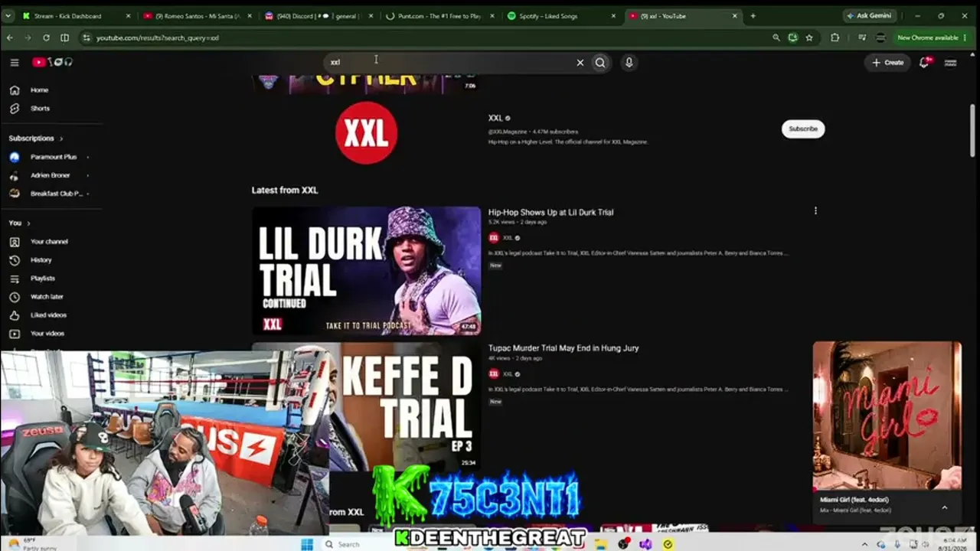Switch to the Spotify Liked Songs tab

point(563,15)
